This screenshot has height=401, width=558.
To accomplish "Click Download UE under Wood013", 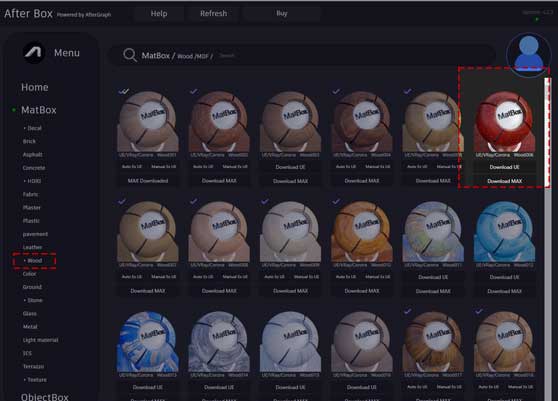I will [x=148, y=387].
